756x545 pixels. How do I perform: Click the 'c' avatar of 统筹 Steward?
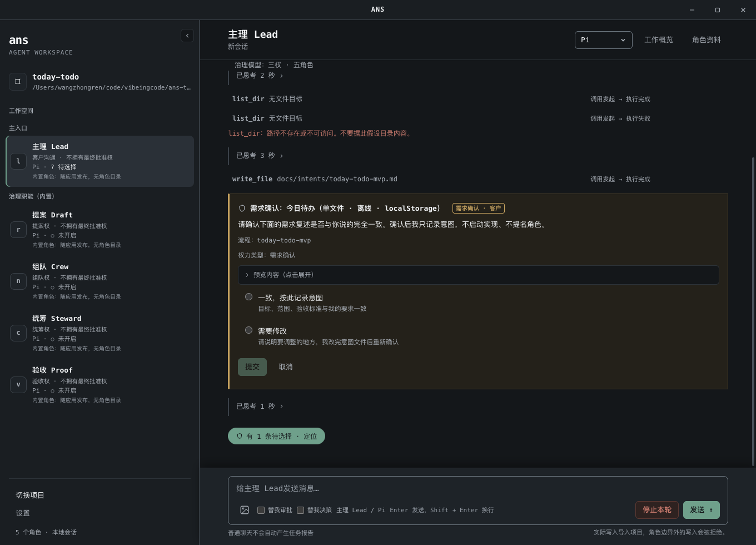click(x=18, y=333)
